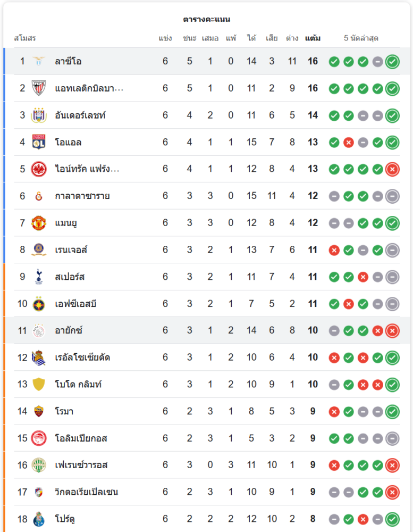The image size is (413, 532).
Task: Click the ตารางคะแนน table title
Action: pos(206,19)
